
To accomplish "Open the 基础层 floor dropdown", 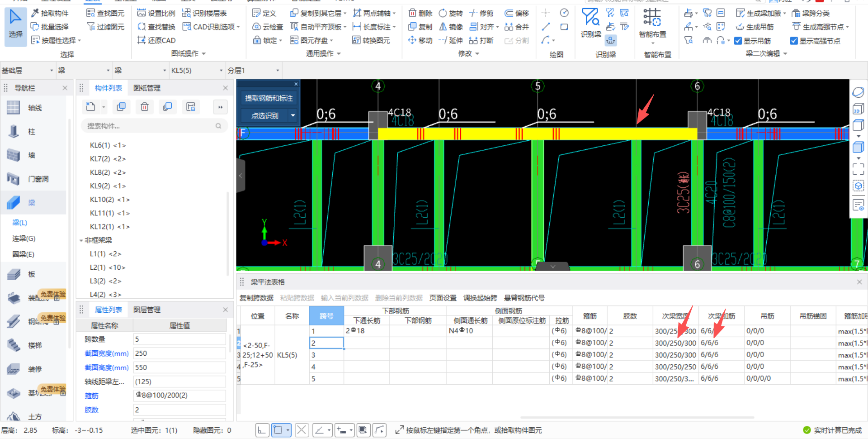I will (x=28, y=70).
